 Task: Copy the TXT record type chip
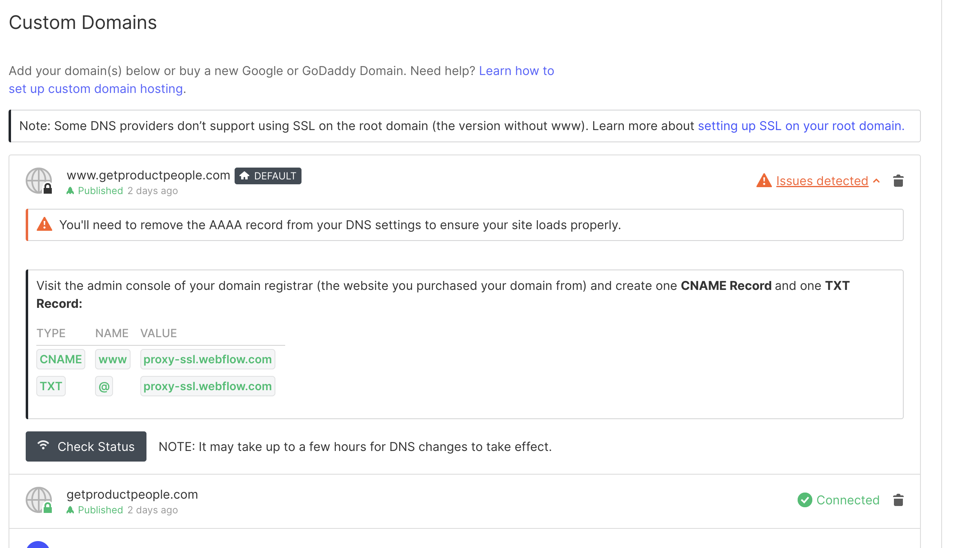click(x=51, y=386)
